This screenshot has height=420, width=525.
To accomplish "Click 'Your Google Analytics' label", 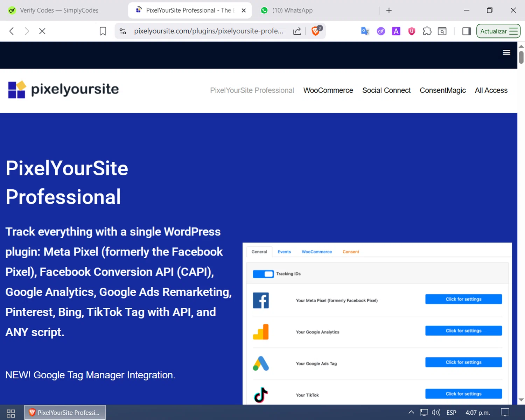I will click(317, 332).
